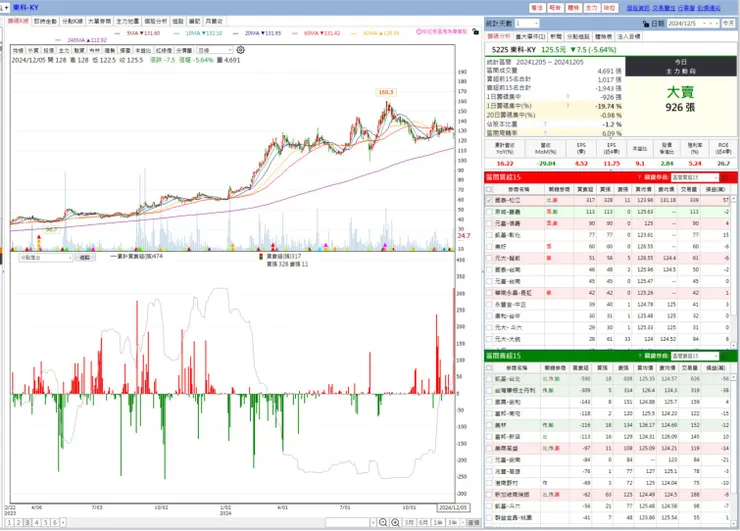
Task: Open help mark in 區間賣超15 header
Action: click(639, 355)
